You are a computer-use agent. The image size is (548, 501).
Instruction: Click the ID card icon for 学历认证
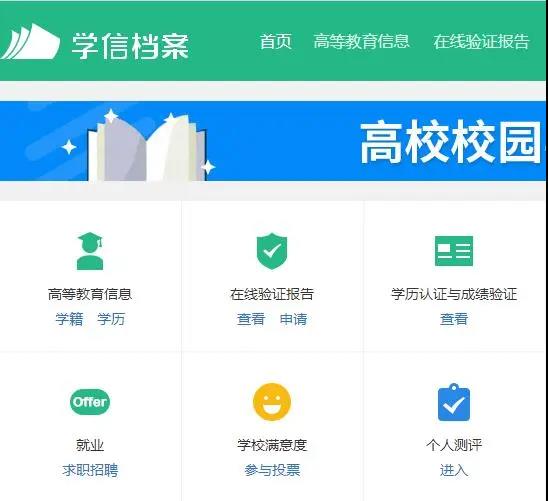point(454,251)
